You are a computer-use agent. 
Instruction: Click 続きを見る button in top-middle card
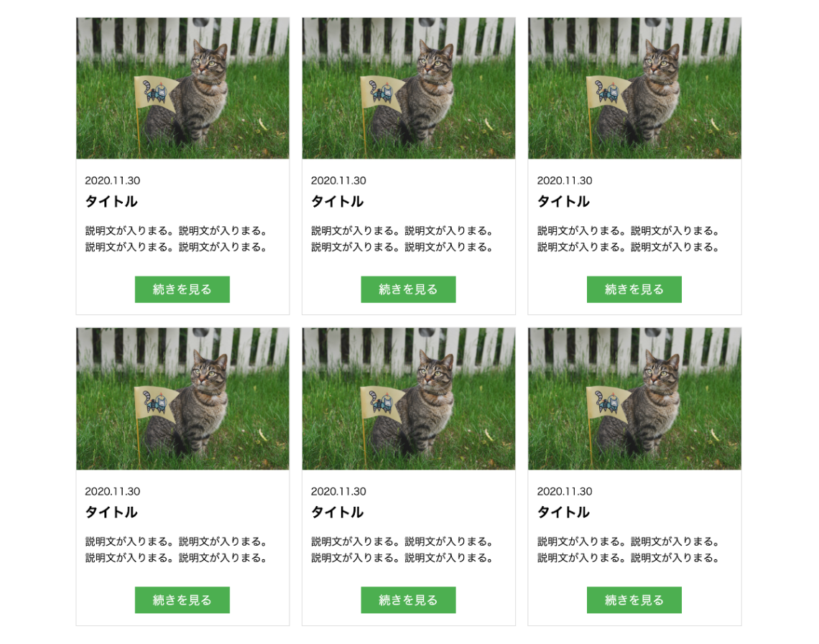click(x=409, y=289)
